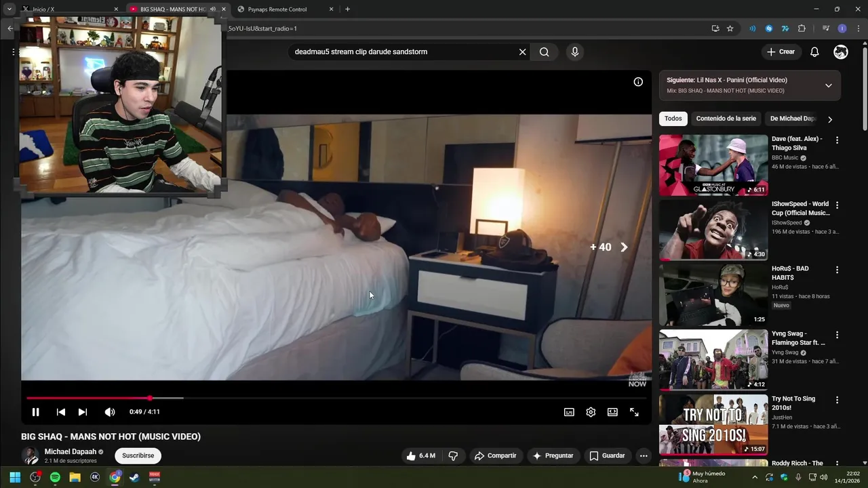Open Michael Dapaah channel link
The image size is (868, 488).
coord(71,452)
